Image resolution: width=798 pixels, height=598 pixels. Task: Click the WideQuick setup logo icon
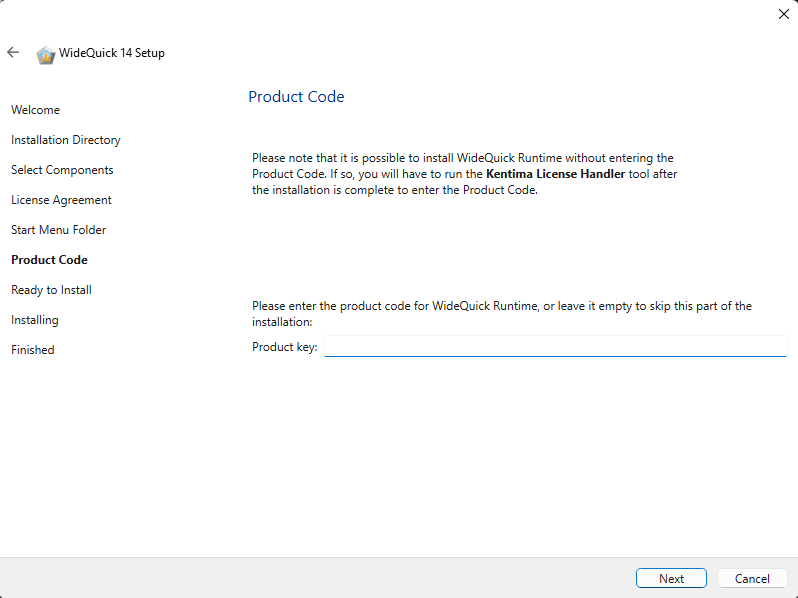(45, 54)
